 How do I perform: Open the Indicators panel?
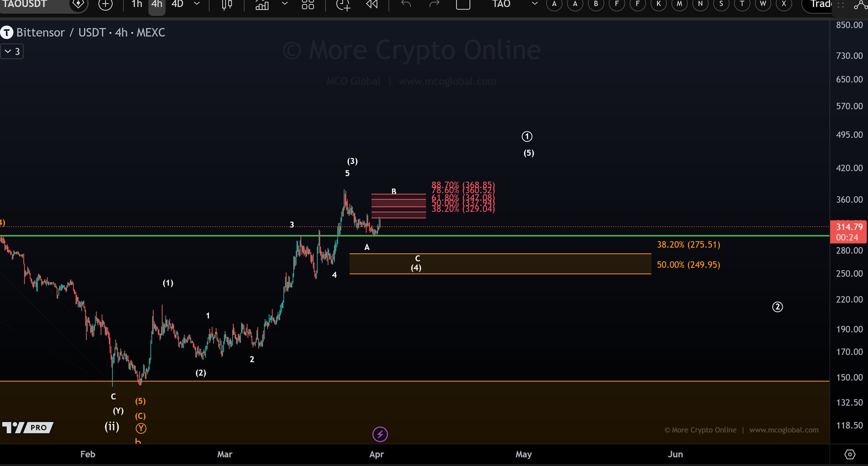click(x=262, y=5)
